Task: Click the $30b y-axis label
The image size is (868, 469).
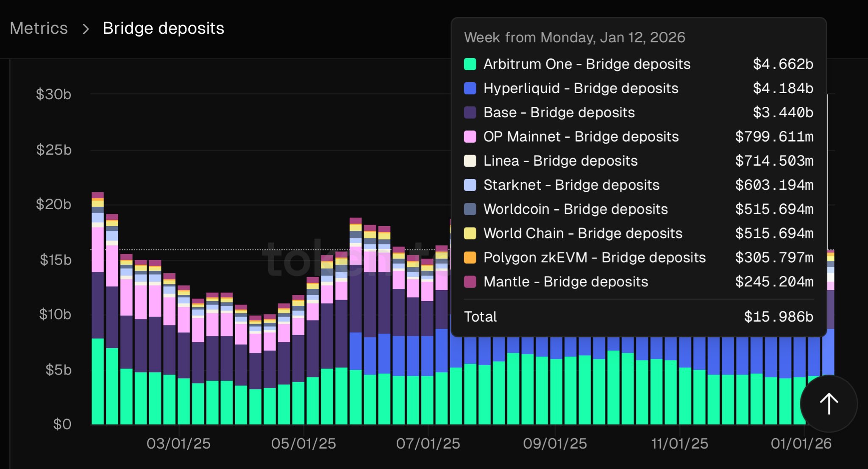Action: (x=53, y=94)
